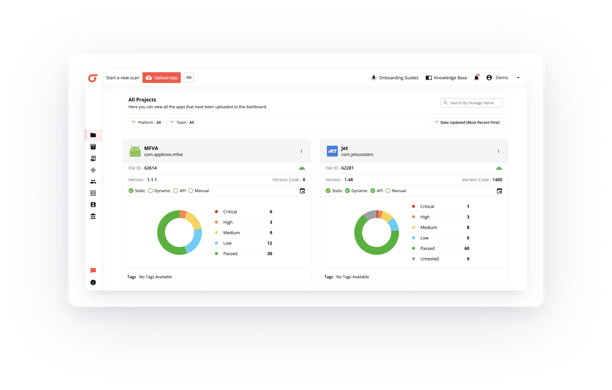Click the Upload App button

(x=162, y=78)
